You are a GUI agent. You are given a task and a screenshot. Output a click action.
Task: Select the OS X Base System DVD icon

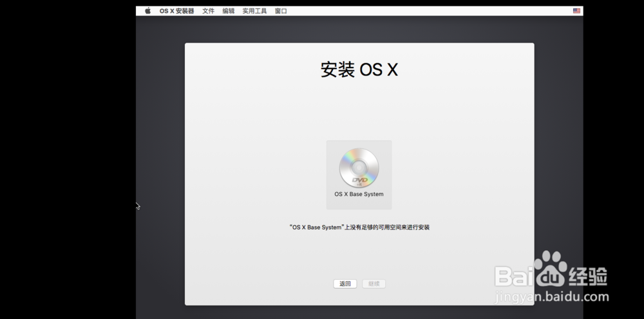[x=359, y=168]
